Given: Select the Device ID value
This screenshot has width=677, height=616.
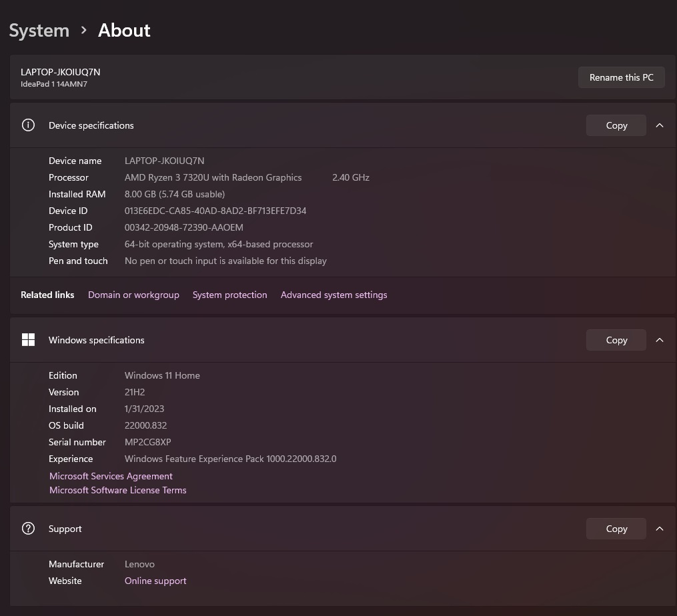Looking at the screenshot, I should [215, 211].
